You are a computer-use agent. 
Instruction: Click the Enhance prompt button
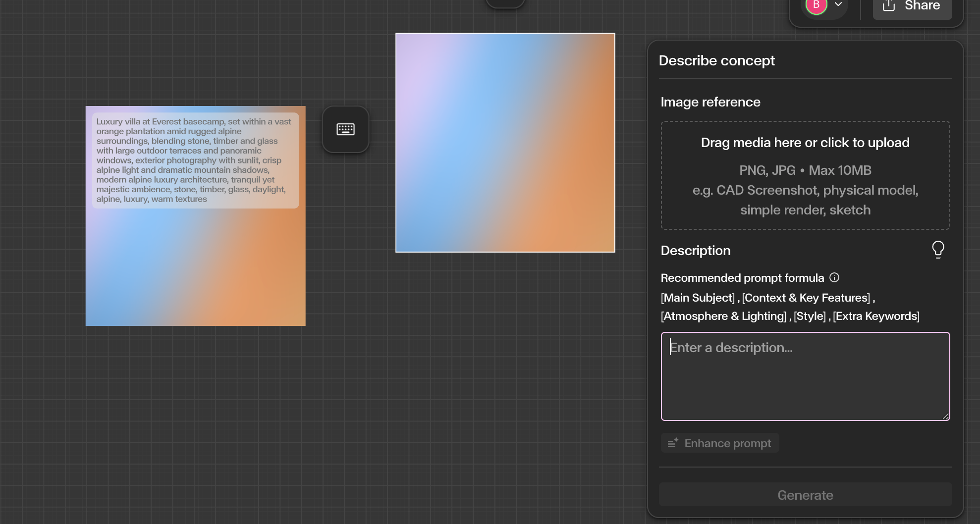(x=719, y=443)
